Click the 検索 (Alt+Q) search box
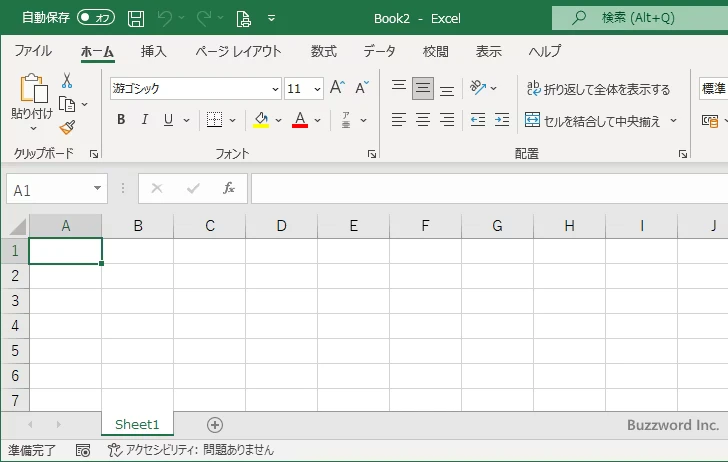The image size is (728, 462). click(x=640, y=18)
